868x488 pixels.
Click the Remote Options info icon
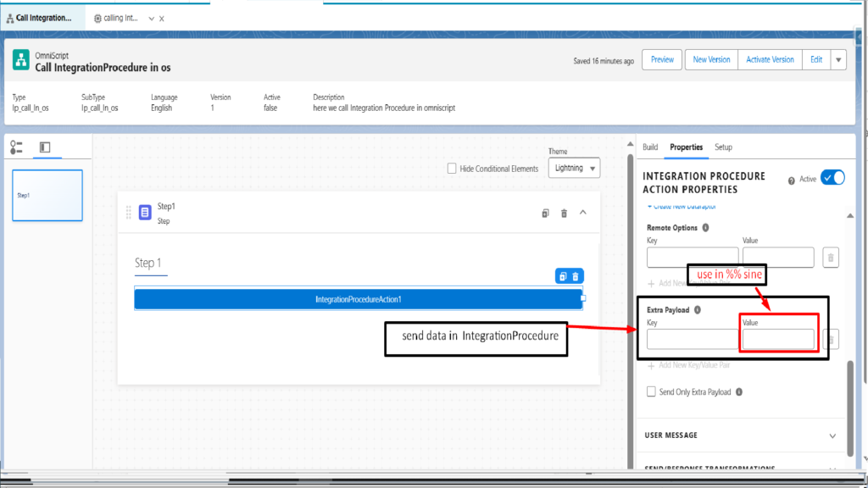point(706,227)
